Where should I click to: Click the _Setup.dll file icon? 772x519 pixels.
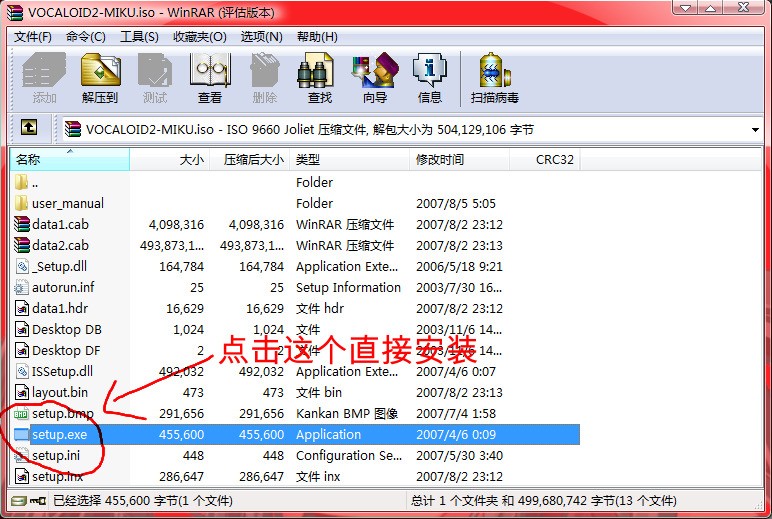coord(23,266)
